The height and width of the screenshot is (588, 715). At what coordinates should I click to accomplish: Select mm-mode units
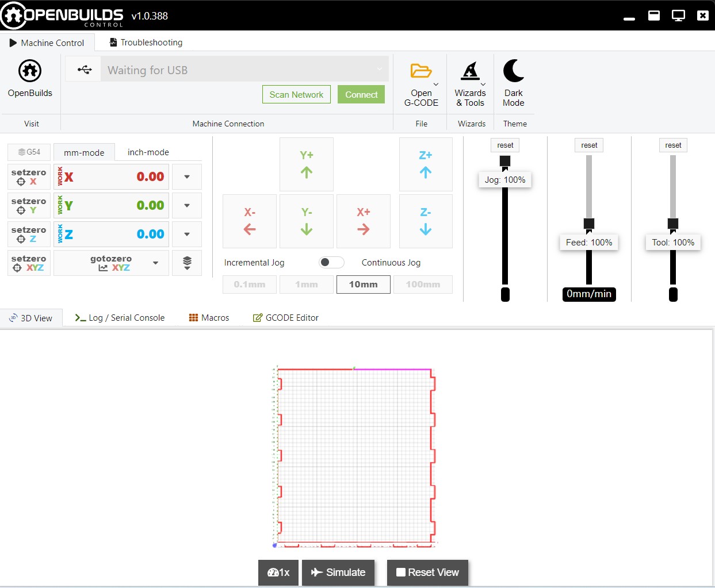84,152
